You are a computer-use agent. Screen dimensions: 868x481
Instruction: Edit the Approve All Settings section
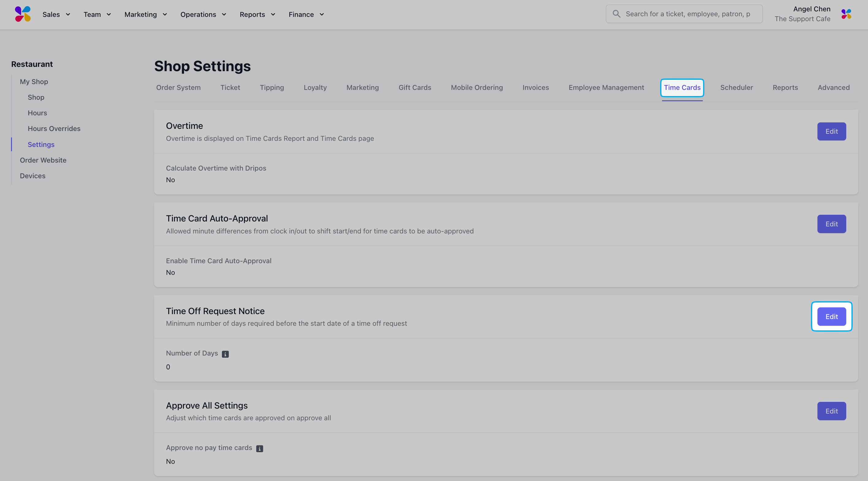pos(831,411)
